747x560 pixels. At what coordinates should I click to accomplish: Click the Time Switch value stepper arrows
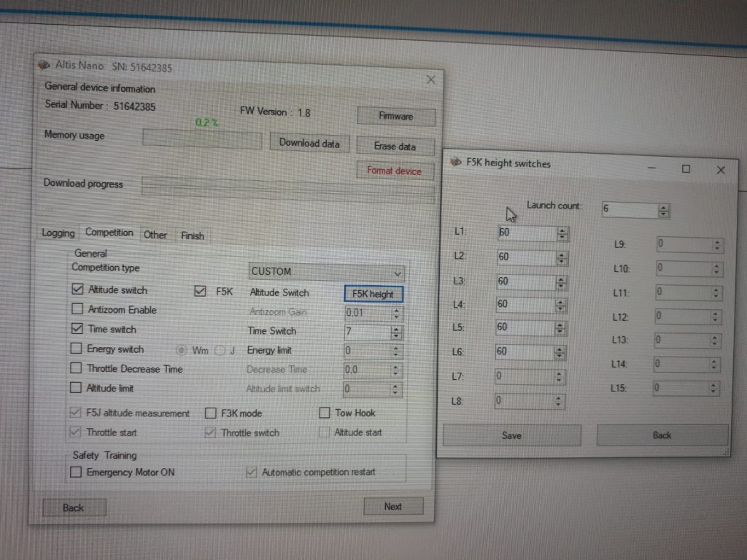coord(396,332)
